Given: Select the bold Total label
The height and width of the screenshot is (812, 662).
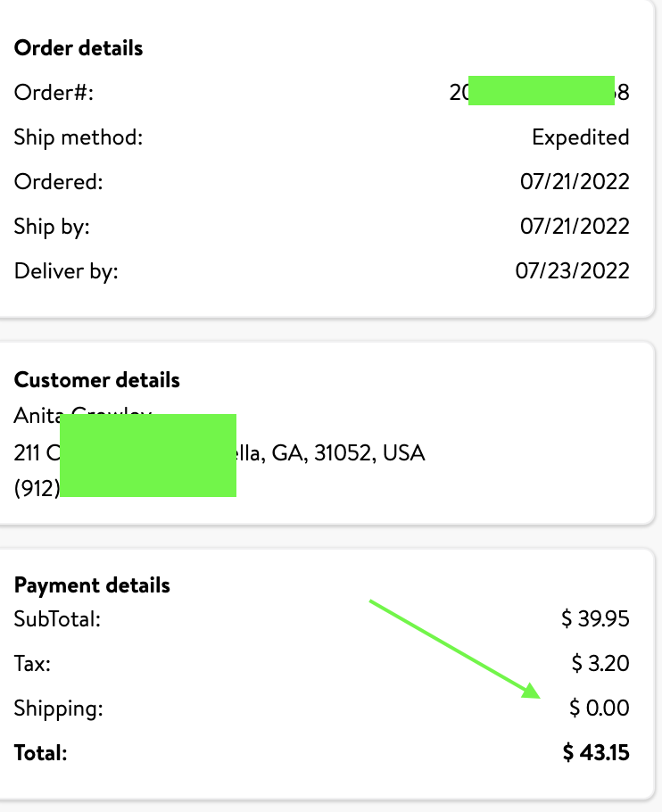Looking at the screenshot, I should click(x=40, y=753).
